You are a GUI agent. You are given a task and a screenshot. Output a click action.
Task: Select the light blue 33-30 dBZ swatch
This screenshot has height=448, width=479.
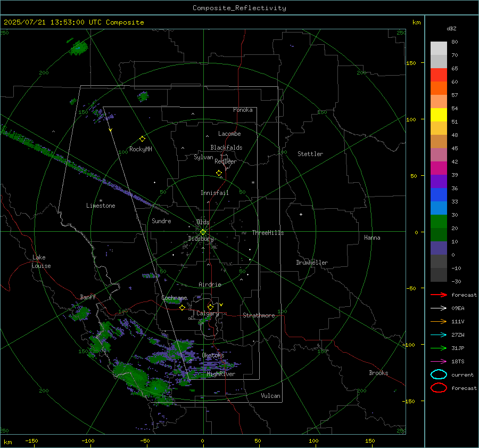coord(439,208)
